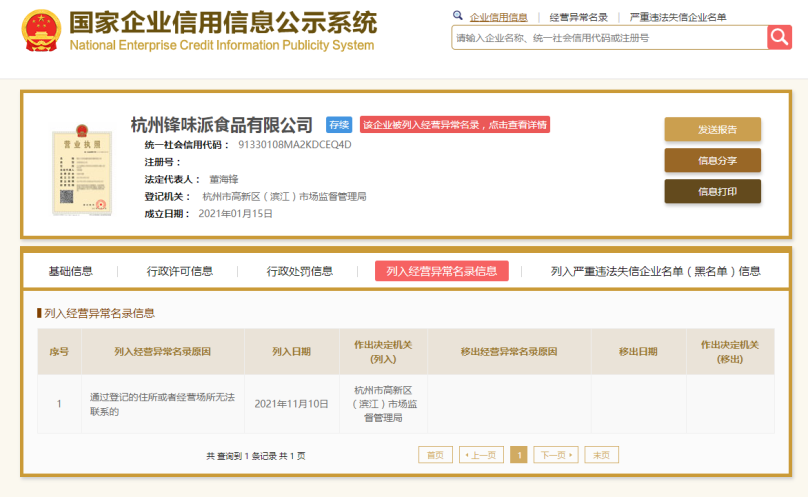
Task: Click the authority cell in the table row
Action: [x=383, y=404]
